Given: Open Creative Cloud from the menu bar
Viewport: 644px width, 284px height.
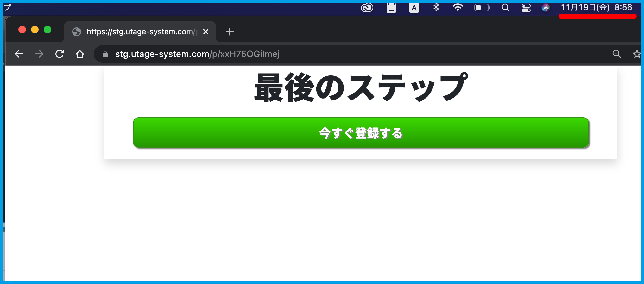Looking at the screenshot, I should (367, 8).
